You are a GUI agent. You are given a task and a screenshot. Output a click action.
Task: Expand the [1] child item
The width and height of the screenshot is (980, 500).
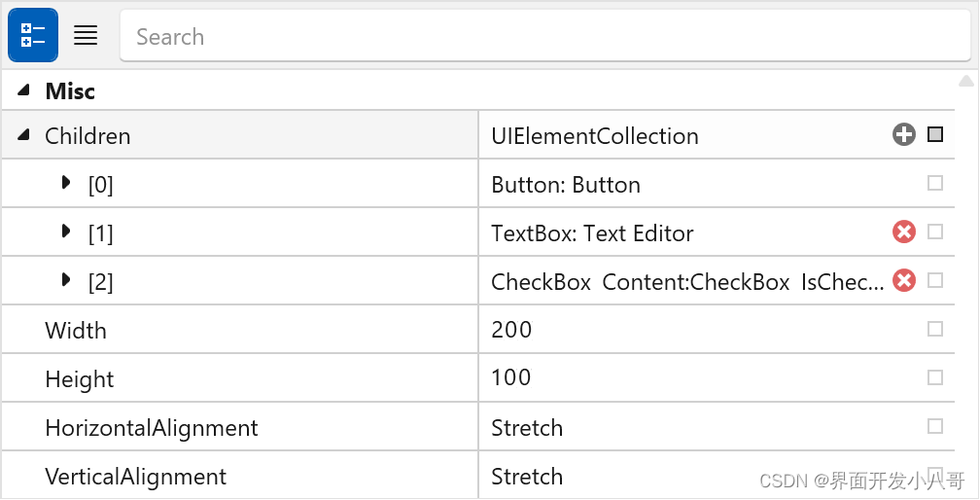coord(66,232)
